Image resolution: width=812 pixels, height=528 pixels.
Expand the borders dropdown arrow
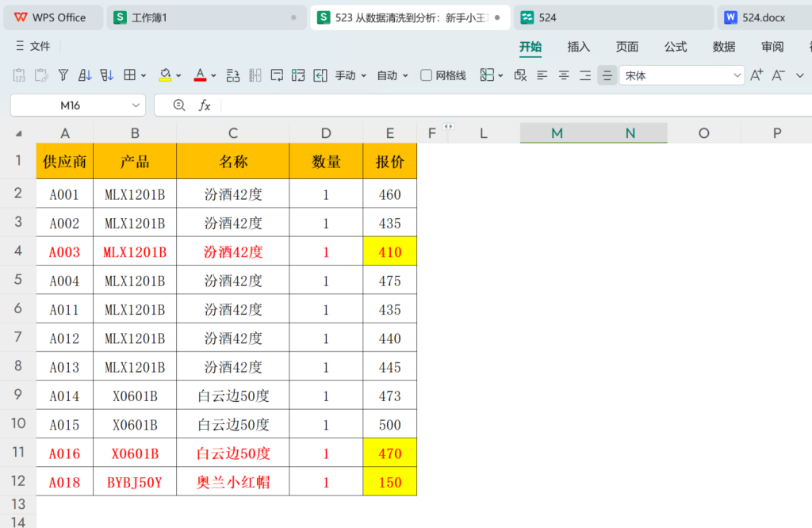coord(144,76)
